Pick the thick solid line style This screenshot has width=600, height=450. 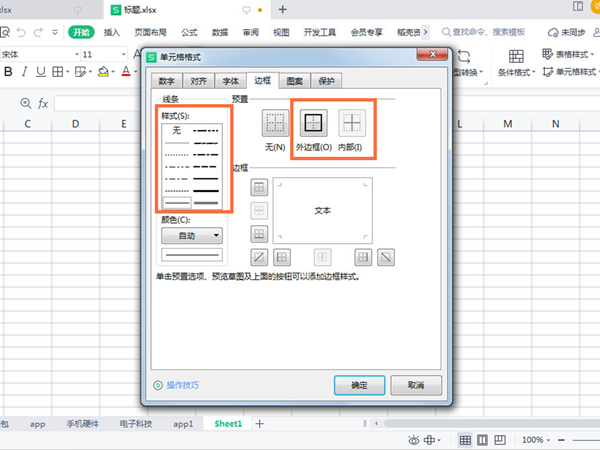(x=205, y=190)
